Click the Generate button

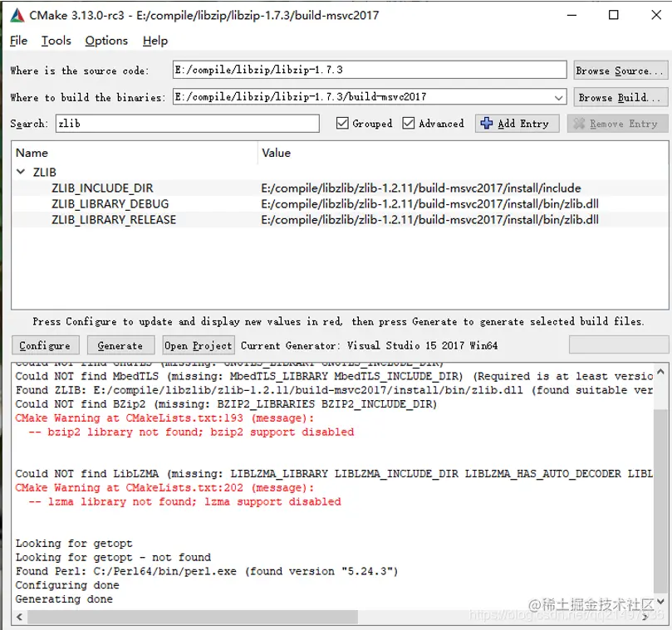point(120,345)
